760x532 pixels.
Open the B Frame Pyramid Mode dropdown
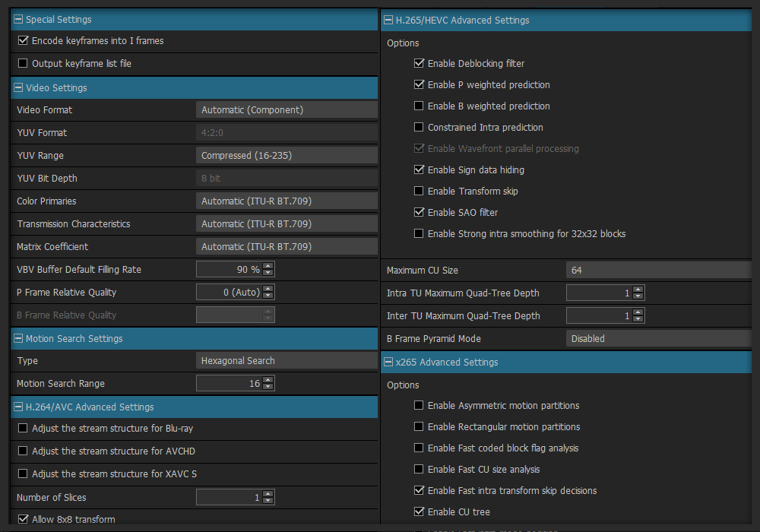pos(659,339)
